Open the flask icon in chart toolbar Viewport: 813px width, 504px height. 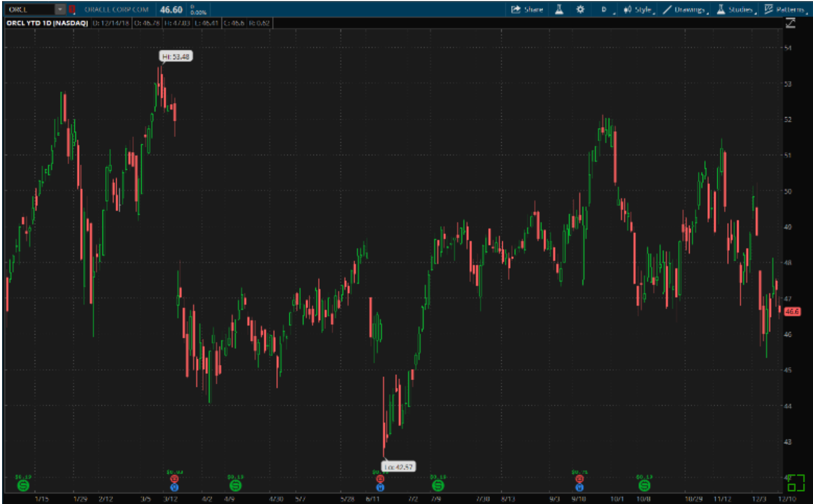pyautogui.click(x=559, y=9)
